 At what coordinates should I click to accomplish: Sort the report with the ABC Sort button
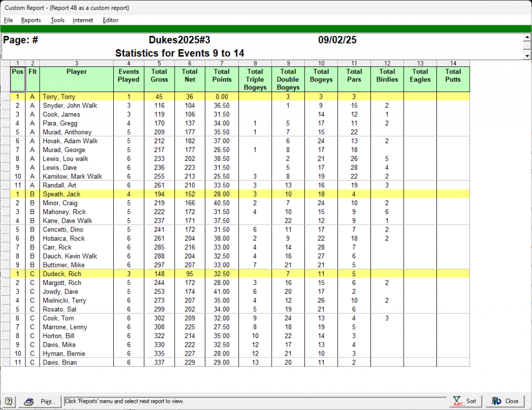[465, 401]
